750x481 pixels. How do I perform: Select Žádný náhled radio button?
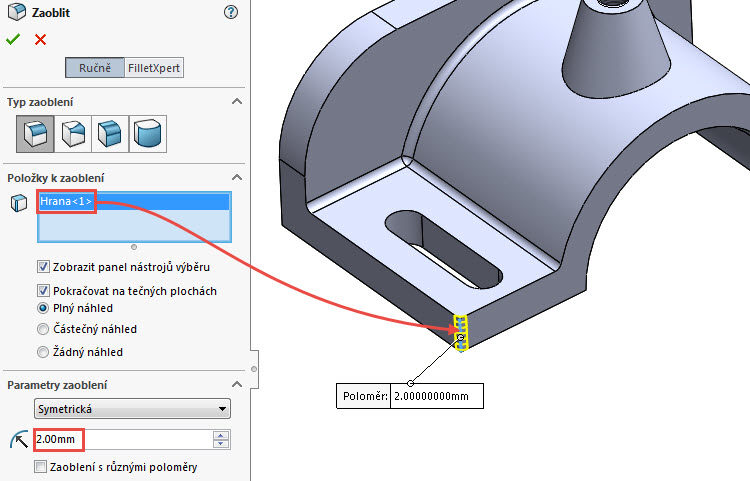click(x=43, y=352)
